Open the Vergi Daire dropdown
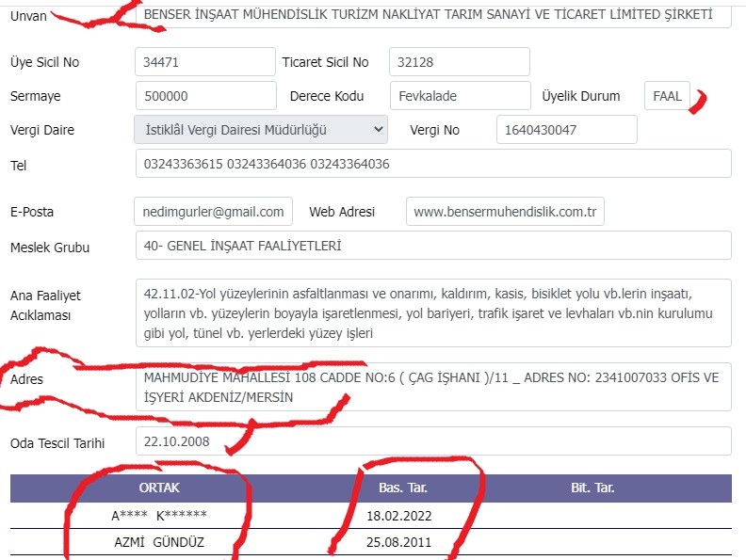This screenshot has width=746, height=560. click(x=261, y=129)
